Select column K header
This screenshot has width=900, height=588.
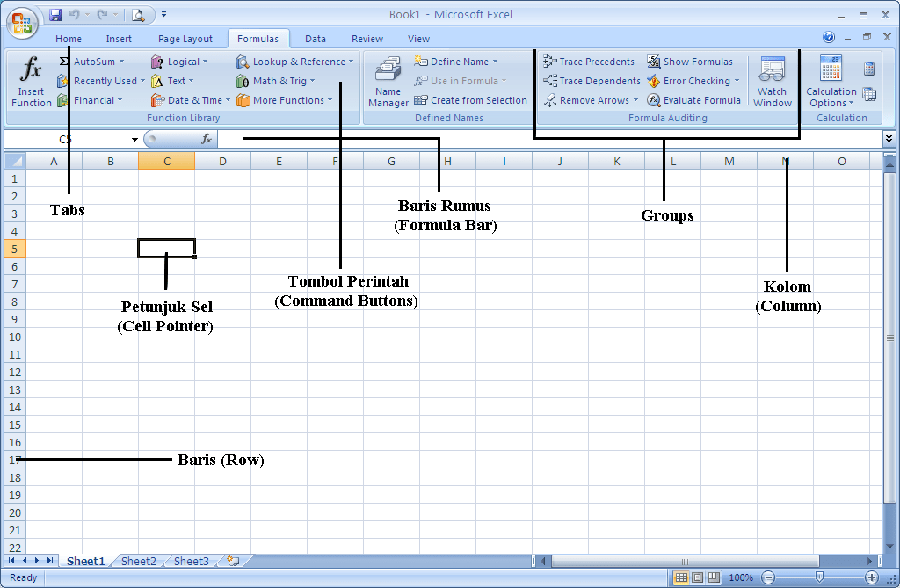pyautogui.click(x=616, y=162)
